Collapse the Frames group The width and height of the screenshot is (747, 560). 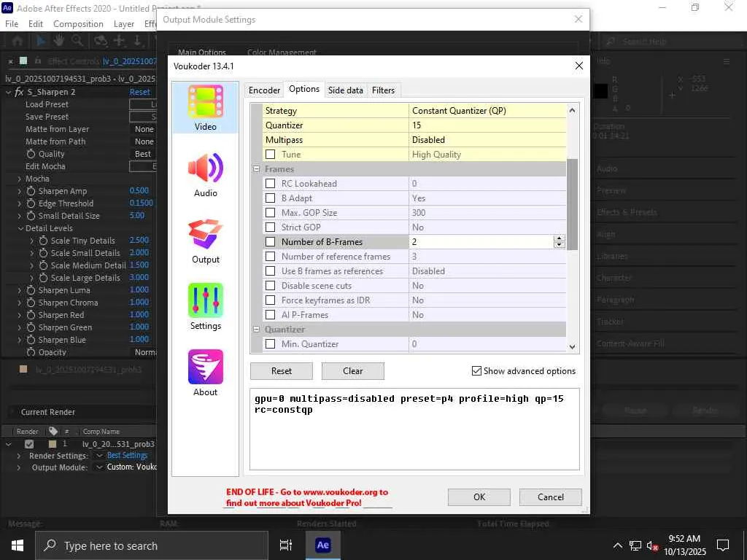[256, 169]
